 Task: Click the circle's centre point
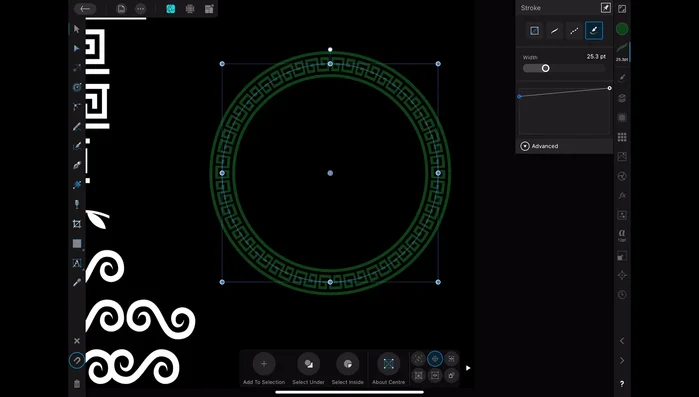click(x=330, y=173)
